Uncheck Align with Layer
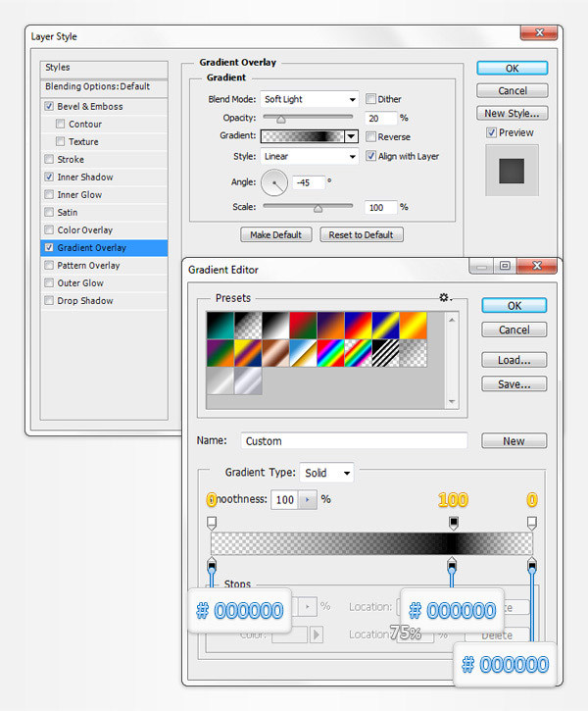Viewport: 588px width, 711px height. click(371, 156)
